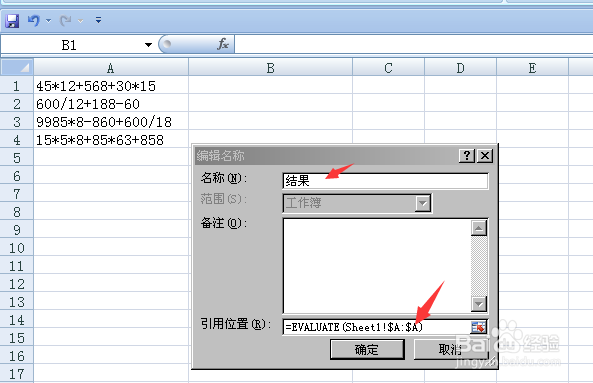The image size is (593, 383).
Task: Click the 引用位置 field with EVALUATE formula
Action: 376,327
